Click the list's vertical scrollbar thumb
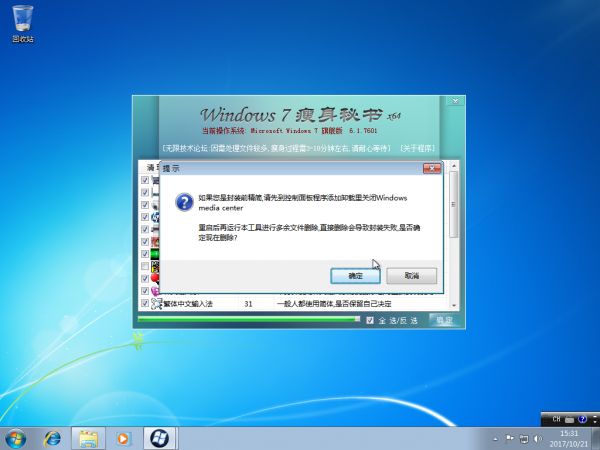The height and width of the screenshot is (450, 600). click(x=454, y=204)
